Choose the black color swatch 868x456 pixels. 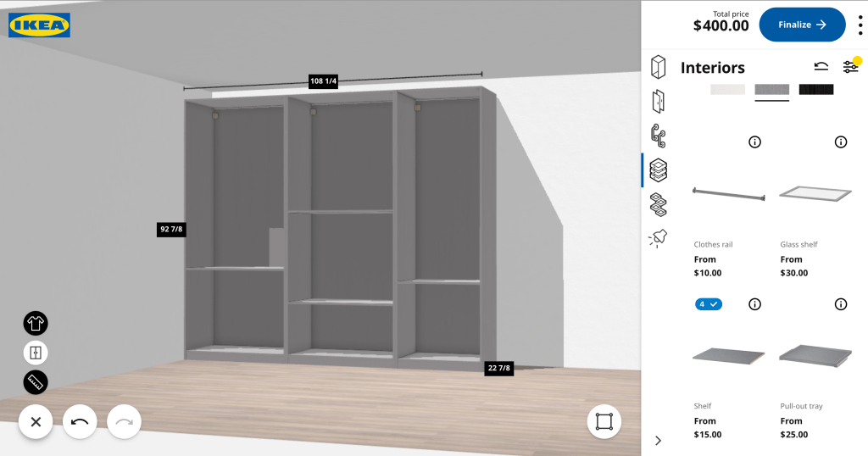pos(815,89)
